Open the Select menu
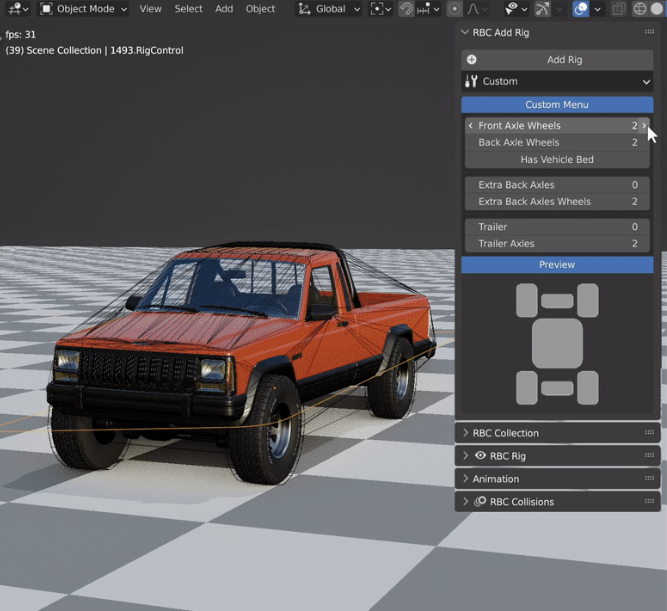 pyautogui.click(x=188, y=9)
